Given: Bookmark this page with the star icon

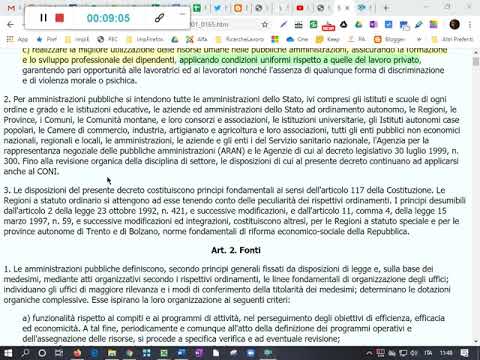Looking at the screenshot, I should (265, 24).
